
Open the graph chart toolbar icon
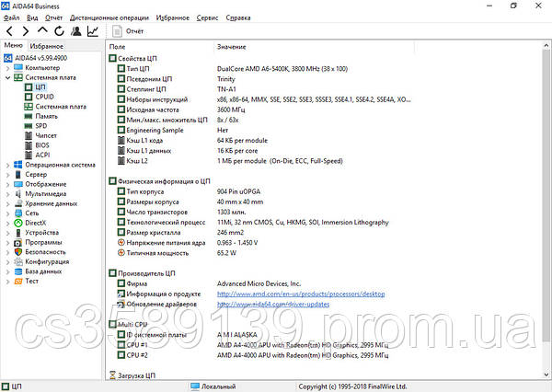click(x=93, y=31)
